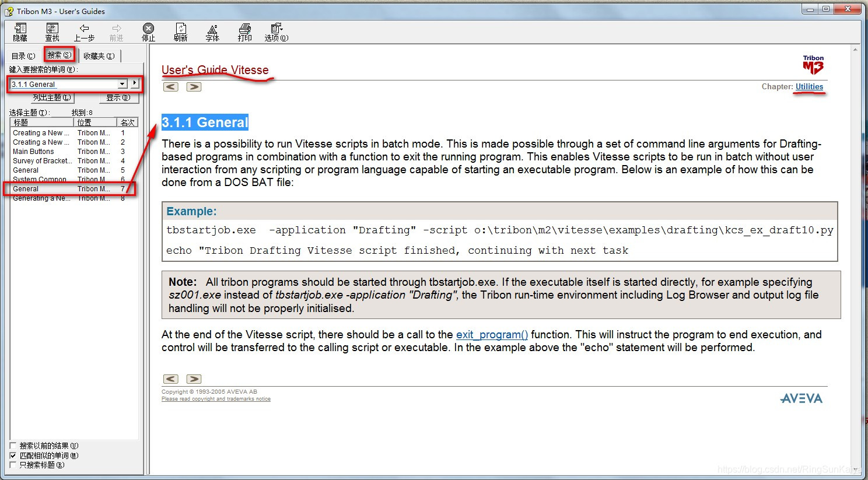Go back with the 上一步 toolbar icon
Image resolution: width=868 pixels, height=480 pixels.
tap(84, 32)
